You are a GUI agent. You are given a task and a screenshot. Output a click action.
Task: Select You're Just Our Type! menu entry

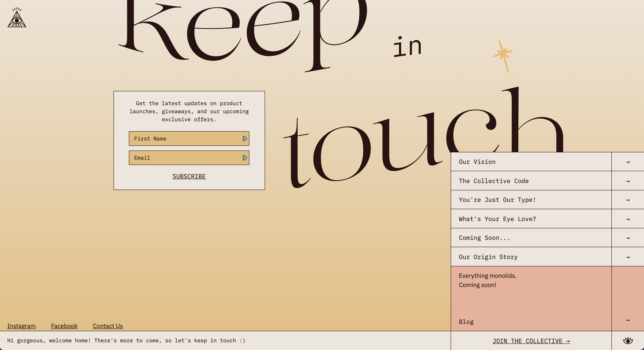click(x=531, y=200)
